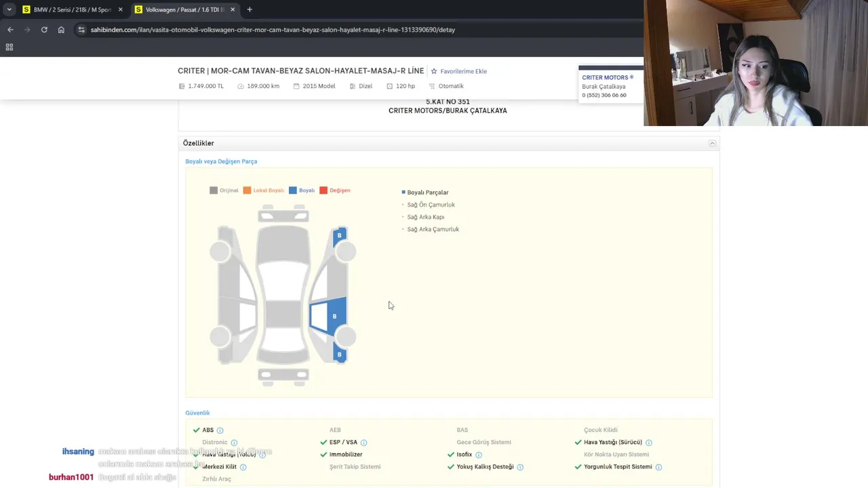Click 'Sağ Arka Kapı' list entry
The image size is (868, 488).
[425, 217]
